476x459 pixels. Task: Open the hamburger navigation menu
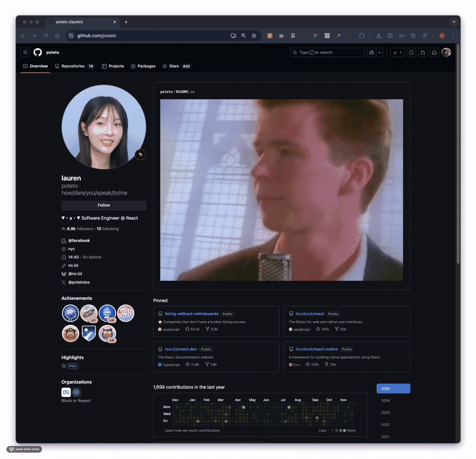point(25,52)
